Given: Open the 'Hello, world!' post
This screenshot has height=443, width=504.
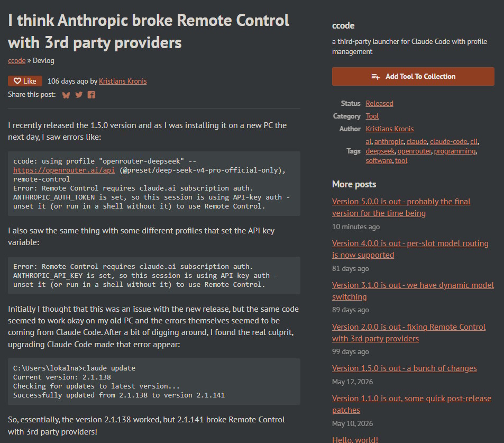Looking at the screenshot, I should [x=355, y=440].
